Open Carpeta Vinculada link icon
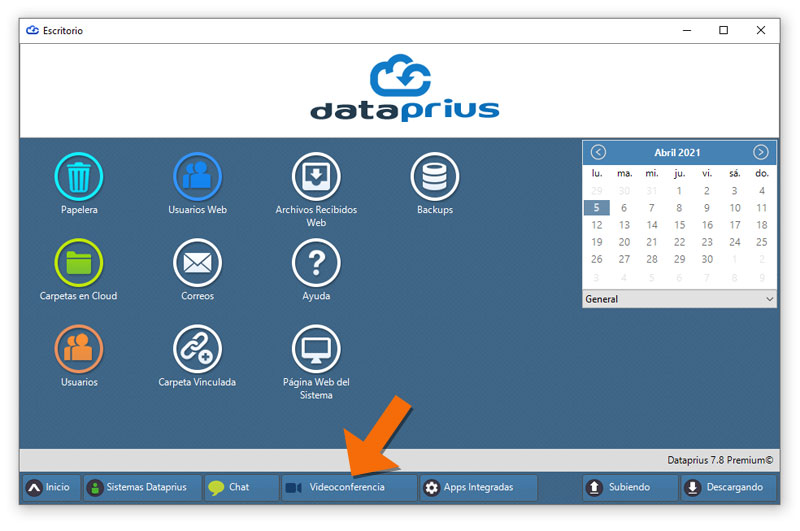Viewport: 800px width, 531px height. pos(197,349)
